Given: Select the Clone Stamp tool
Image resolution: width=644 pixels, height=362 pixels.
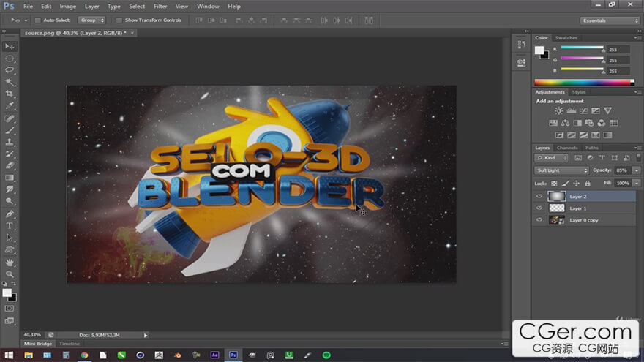Looking at the screenshot, I should click(x=10, y=143).
